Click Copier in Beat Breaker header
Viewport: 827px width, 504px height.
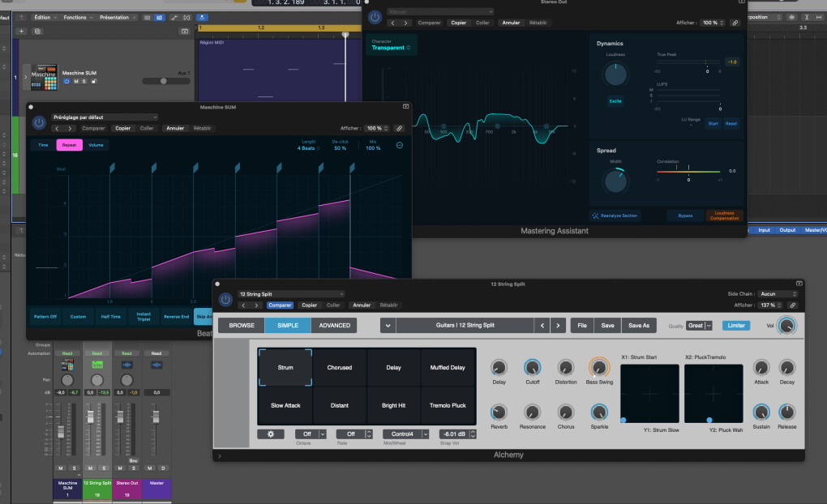123,128
